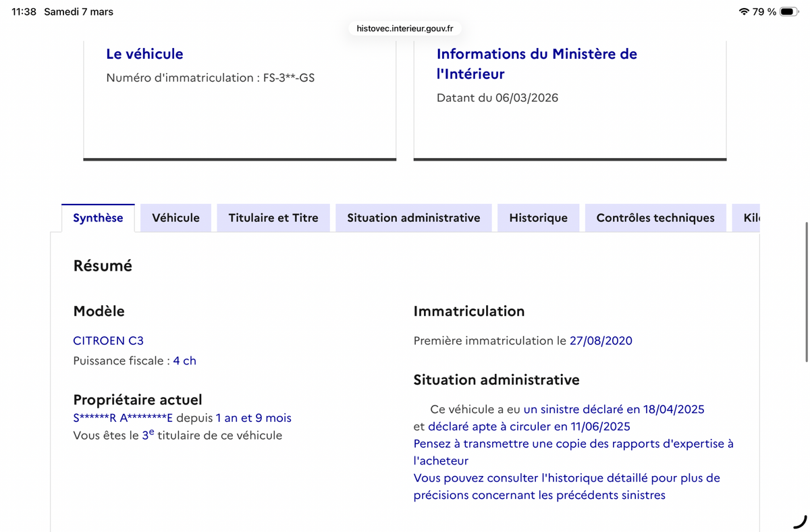Click the puissance fiscale 4 ch link
The height and width of the screenshot is (532, 810).
click(x=185, y=361)
